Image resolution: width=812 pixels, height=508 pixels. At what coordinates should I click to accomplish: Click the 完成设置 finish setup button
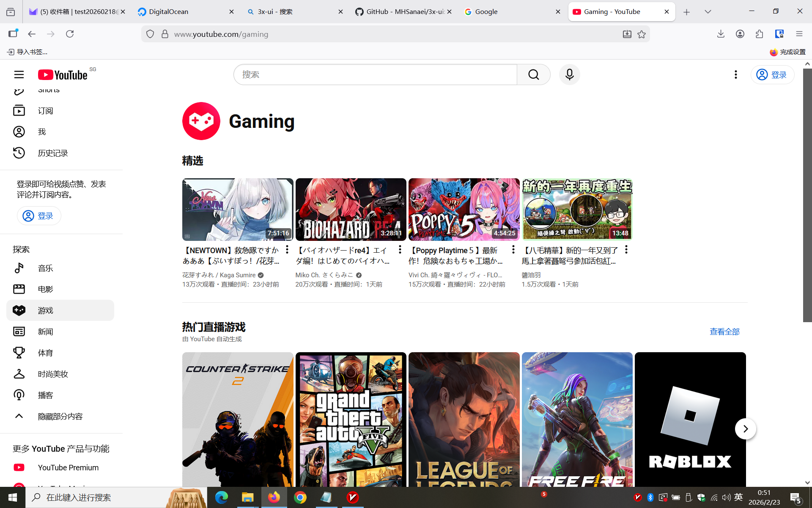pyautogui.click(x=788, y=52)
